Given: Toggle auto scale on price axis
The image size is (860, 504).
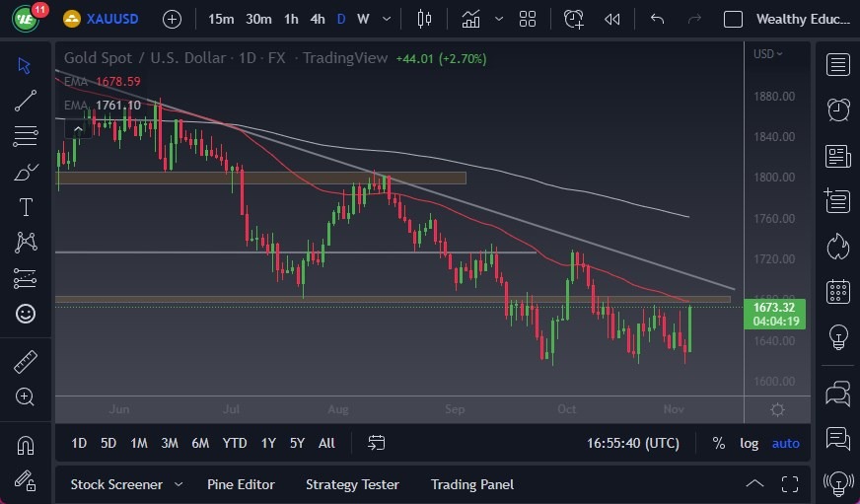Looking at the screenshot, I should tap(786, 443).
